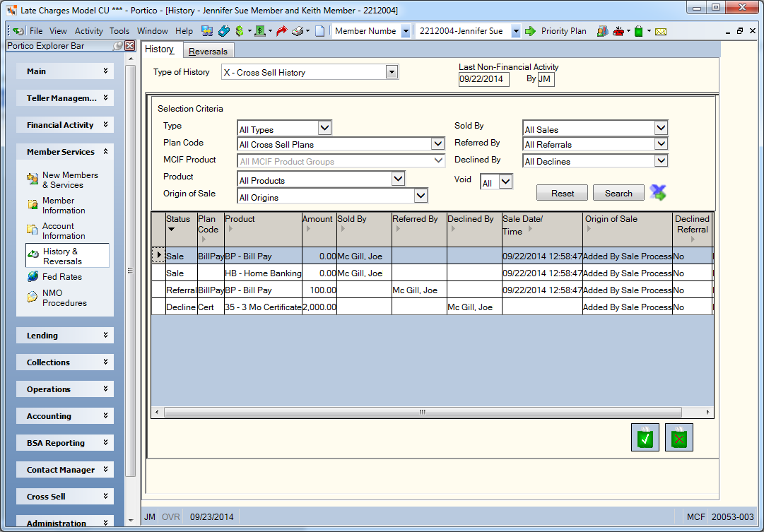Screen dimensions: 764x532
Task: Expand the Lending section in Explorer Bar
Action: pos(65,335)
